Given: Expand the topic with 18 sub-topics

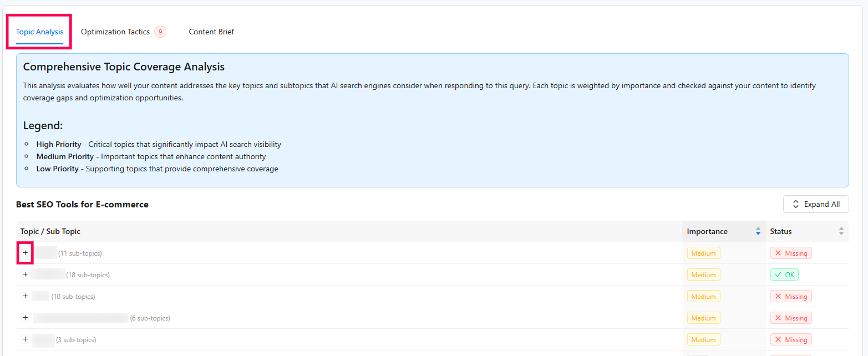Looking at the screenshot, I should [x=25, y=274].
